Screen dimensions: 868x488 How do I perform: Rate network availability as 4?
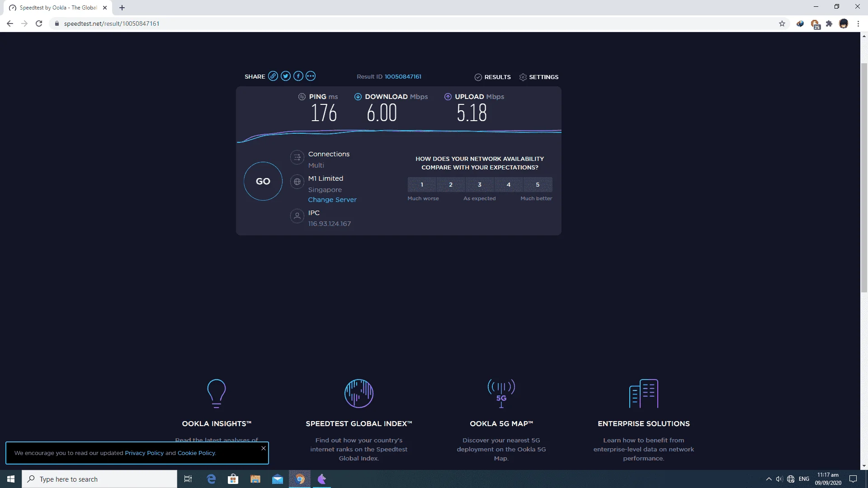(x=509, y=184)
